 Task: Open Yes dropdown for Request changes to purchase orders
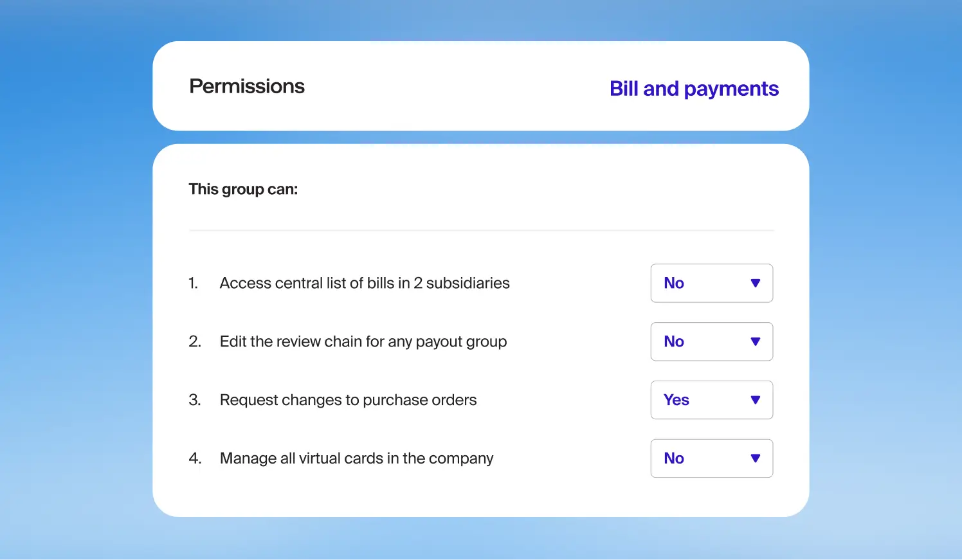[712, 400]
